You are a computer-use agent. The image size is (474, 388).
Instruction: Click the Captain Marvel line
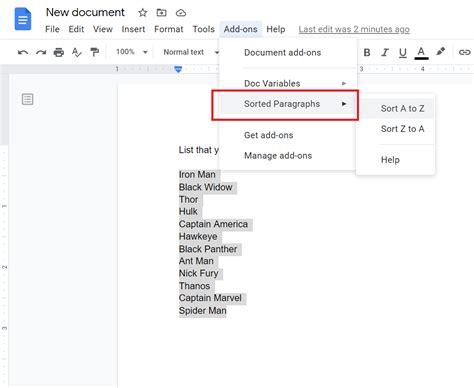210,298
